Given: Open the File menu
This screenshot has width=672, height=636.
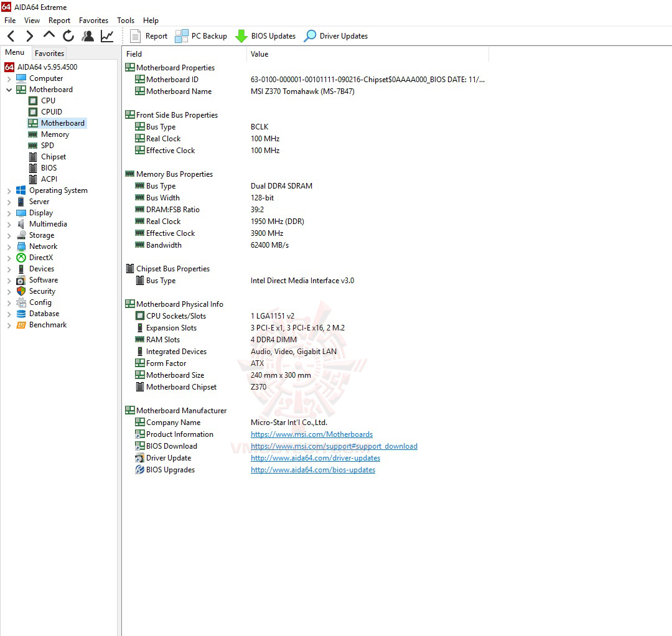Looking at the screenshot, I should [x=10, y=20].
